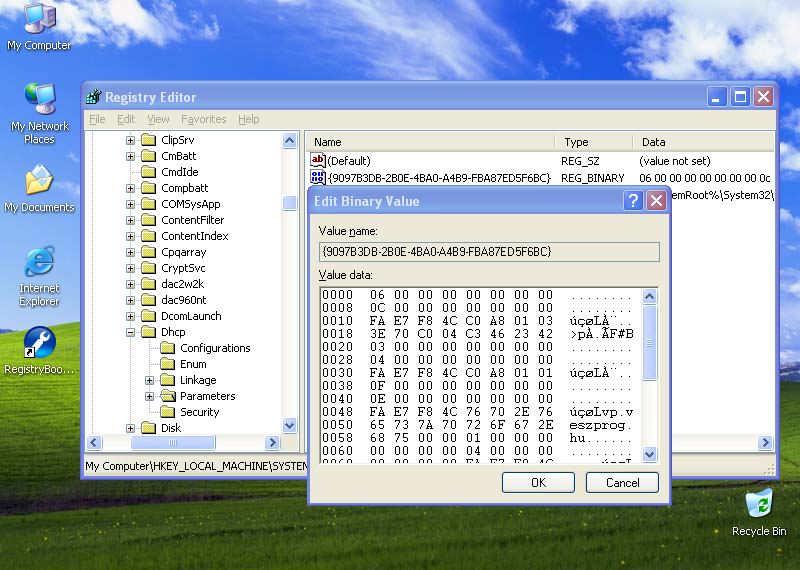Expand the CmBatt tree node
This screenshot has height=570, width=800.
pyautogui.click(x=131, y=156)
